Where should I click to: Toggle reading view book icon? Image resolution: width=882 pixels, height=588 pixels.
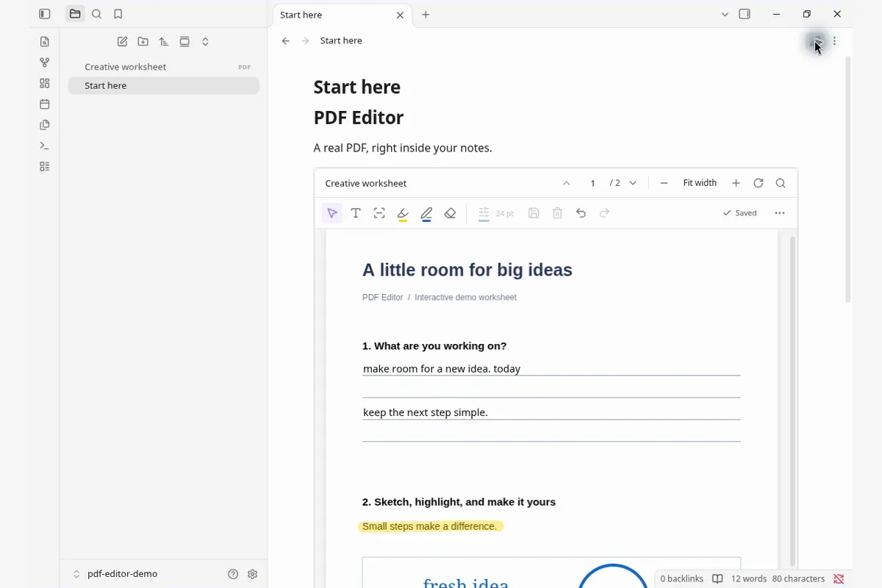pyautogui.click(x=717, y=579)
